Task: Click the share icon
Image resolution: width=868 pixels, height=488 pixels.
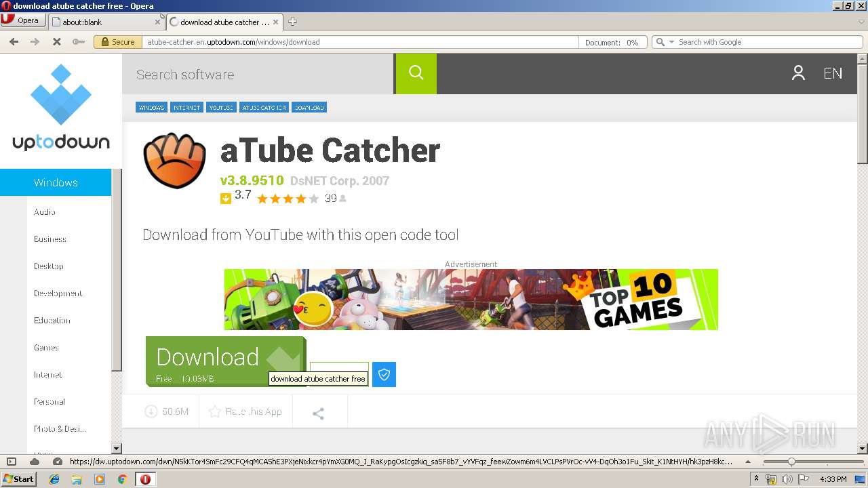Action: click(x=318, y=413)
